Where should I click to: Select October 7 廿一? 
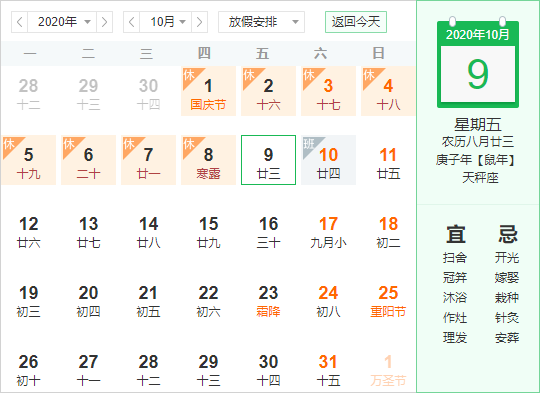148,160
